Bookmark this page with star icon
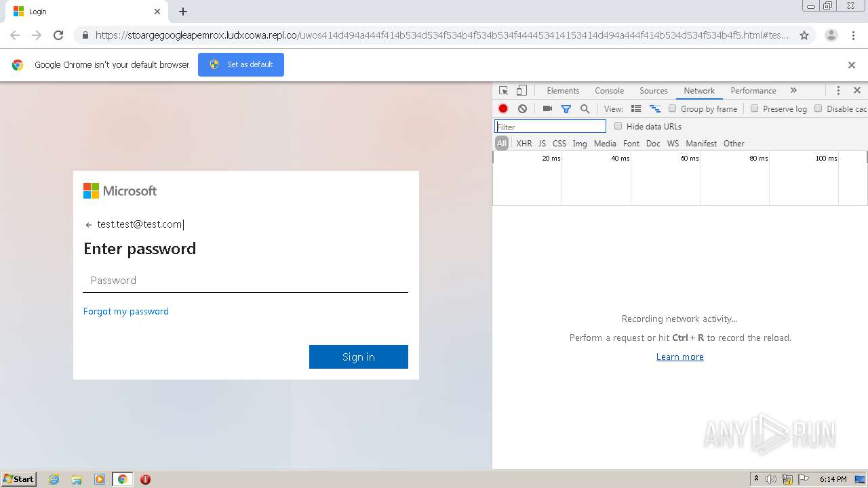868x488 pixels. click(x=804, y=35)
